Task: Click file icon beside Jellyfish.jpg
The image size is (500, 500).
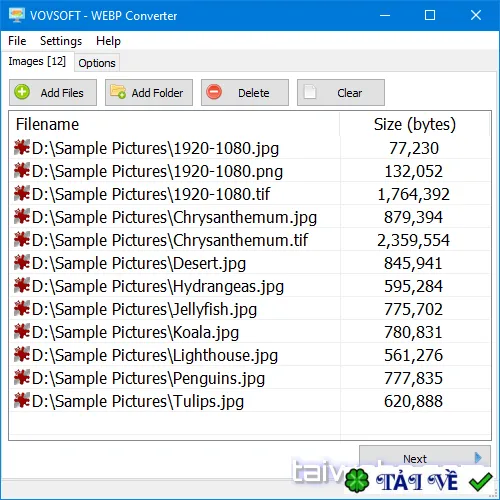Action: (22, 309)
